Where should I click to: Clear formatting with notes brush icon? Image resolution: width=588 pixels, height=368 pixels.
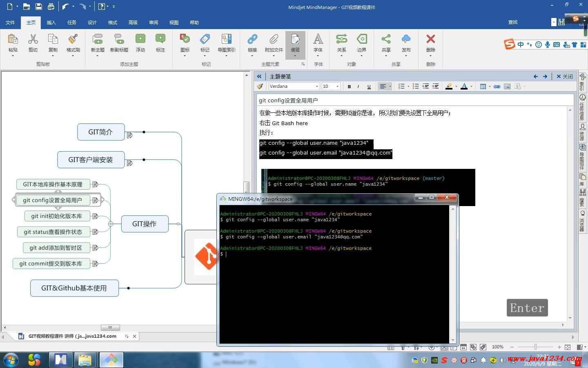tap(260, 86)
